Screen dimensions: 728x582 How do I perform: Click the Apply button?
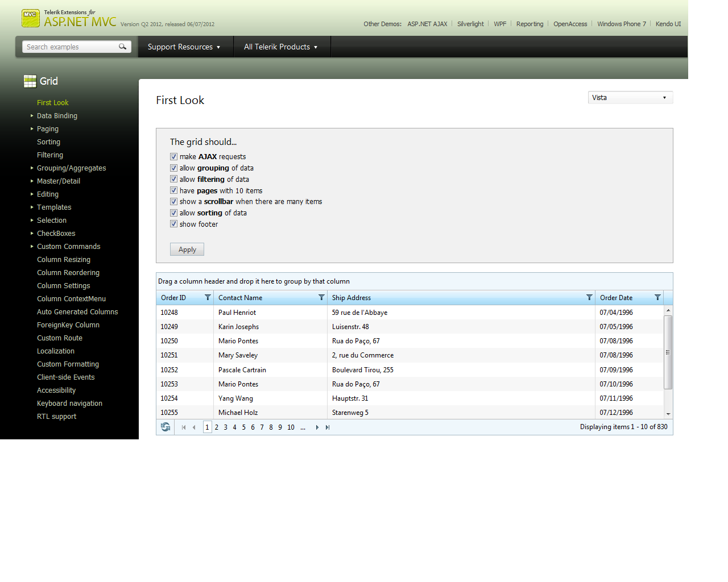click(x=187, y=250)
